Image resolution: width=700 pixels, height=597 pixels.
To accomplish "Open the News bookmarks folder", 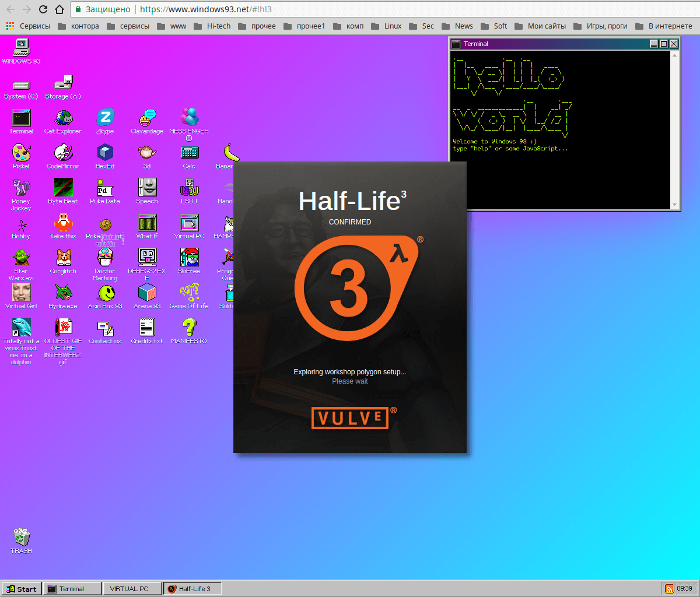I will (x=457, y=26).
